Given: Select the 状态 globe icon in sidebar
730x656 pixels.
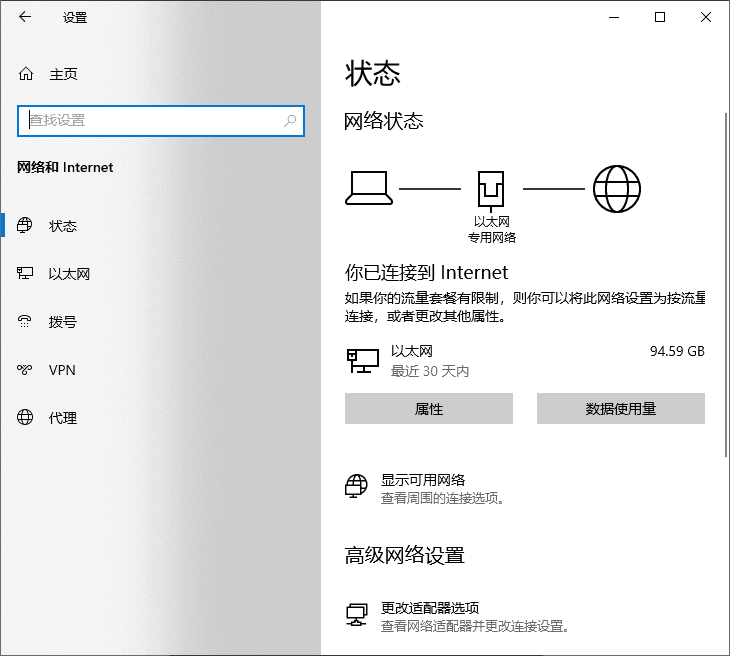Looking at the screenshot, I should click(x=25, y=225).
